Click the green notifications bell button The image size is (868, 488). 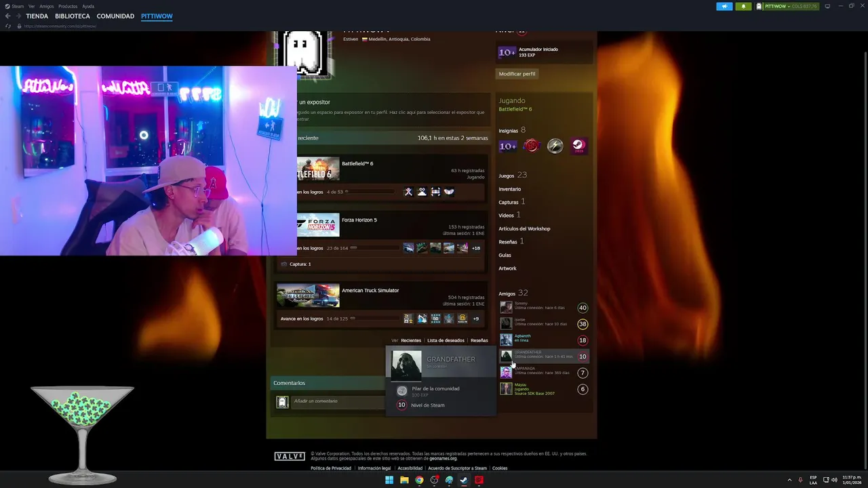(x=743, y=6)
